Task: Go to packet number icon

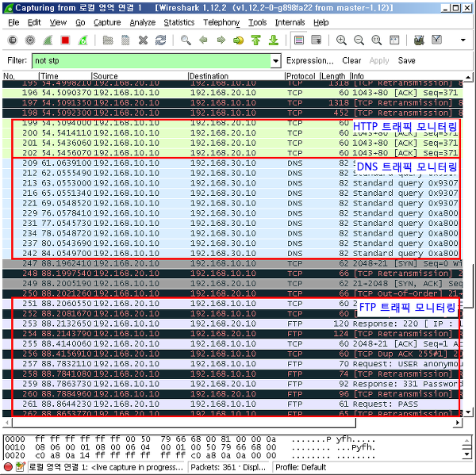Action: (x=238, y=40)
